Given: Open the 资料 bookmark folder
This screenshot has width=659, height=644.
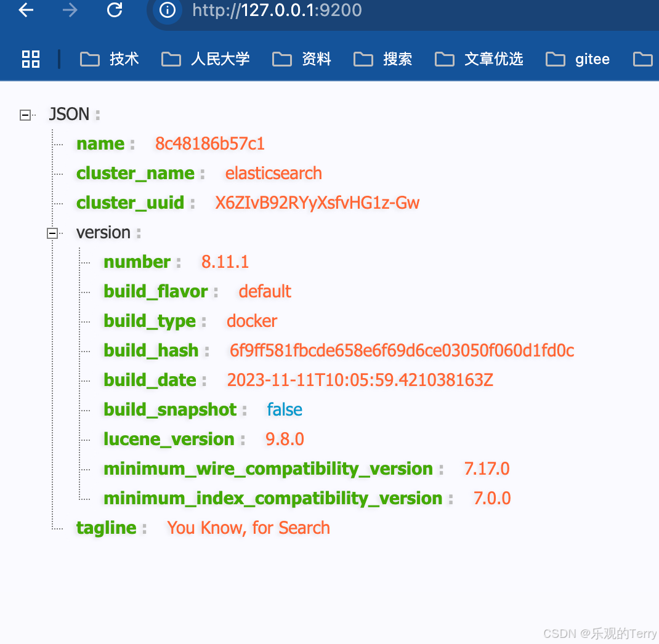Looking at the screenshot, I should pyautogui.click(x=302, y=59).
